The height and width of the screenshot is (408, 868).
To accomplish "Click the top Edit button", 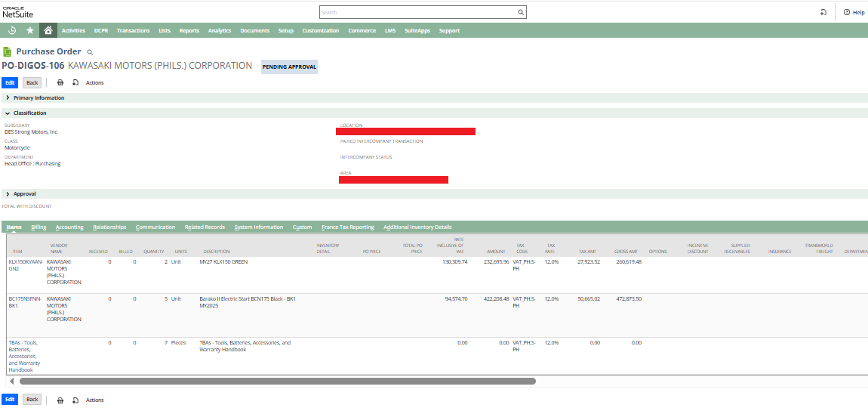I will tap(10, 82).
